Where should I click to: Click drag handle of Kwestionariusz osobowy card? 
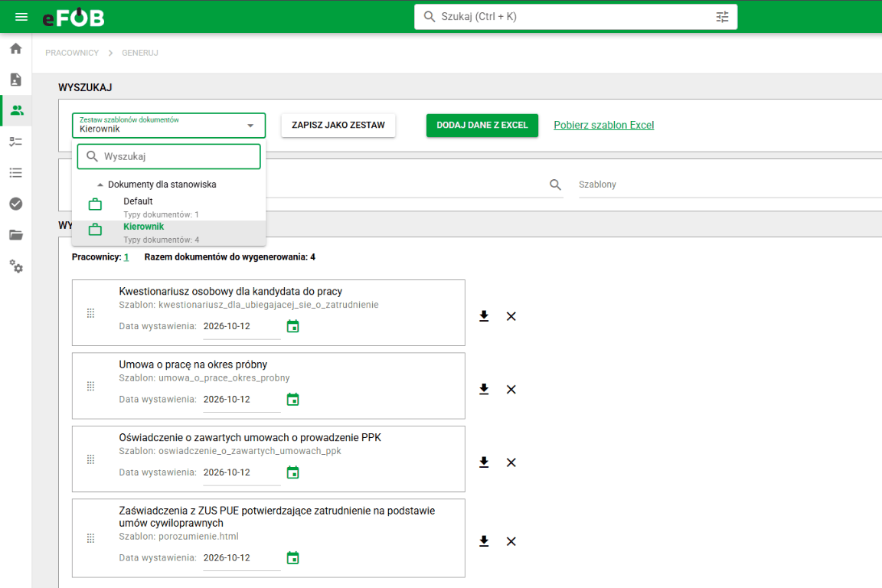(90, 313)
